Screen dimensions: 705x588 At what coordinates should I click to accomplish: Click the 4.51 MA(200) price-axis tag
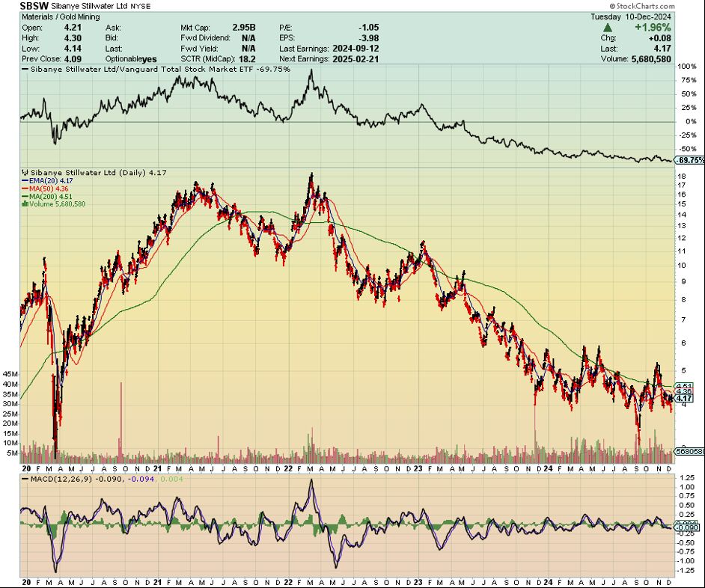(684, 386)
